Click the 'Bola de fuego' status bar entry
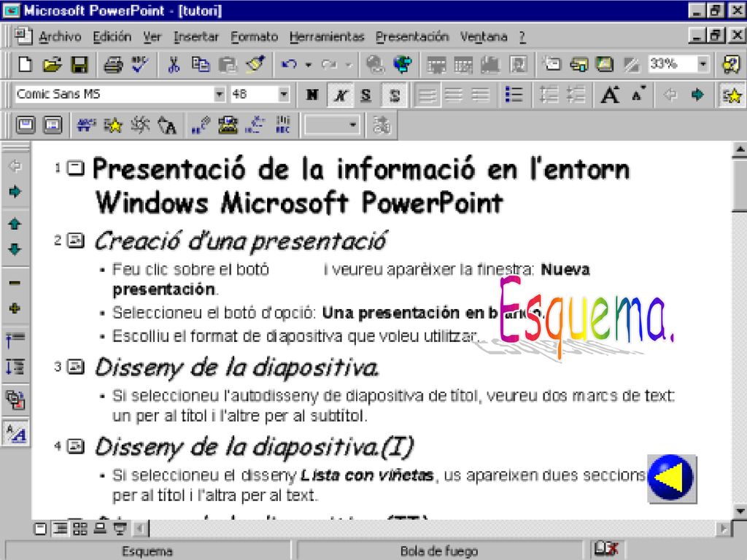This screenshot has height=560, width=747. (x=438, y=551)
